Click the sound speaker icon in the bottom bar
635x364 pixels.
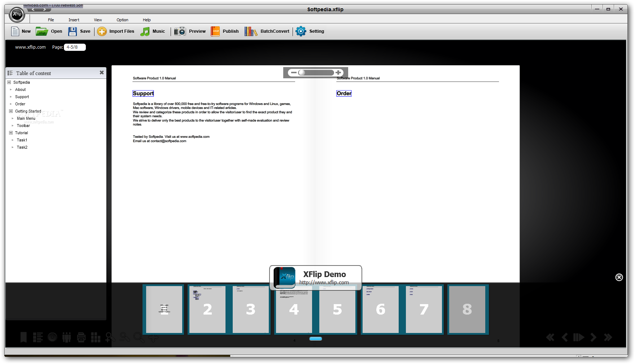pyautogui.click(x=52, y=337)
